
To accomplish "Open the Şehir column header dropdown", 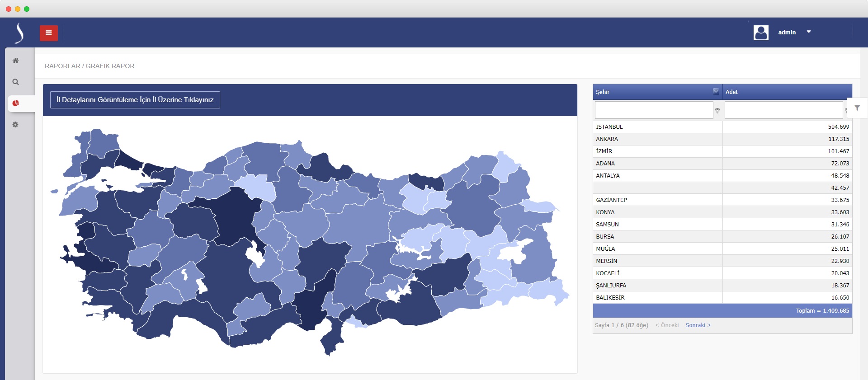I will pyautogui.click(x=716, y=92).
